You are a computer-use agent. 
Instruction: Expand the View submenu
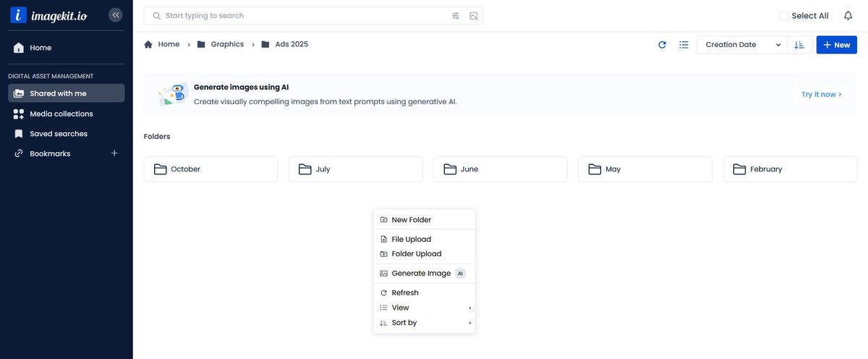coord(425,308)
